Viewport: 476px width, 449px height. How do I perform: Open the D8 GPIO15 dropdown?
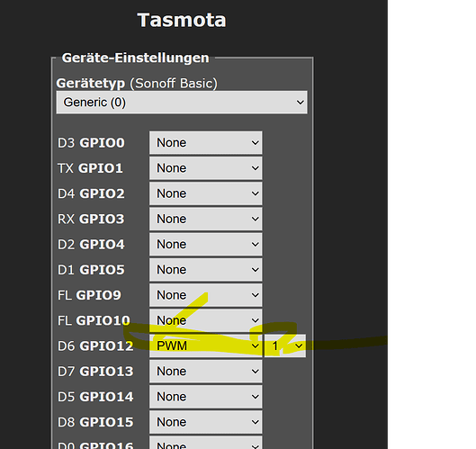(205, 422)
